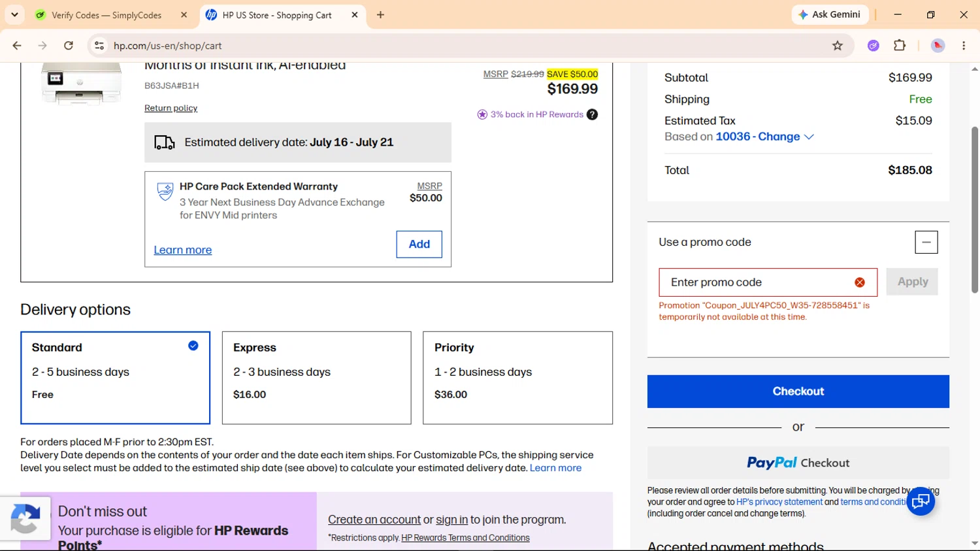
Task: Click the Ask Gemini button
Action: click(x=830, y=14)
